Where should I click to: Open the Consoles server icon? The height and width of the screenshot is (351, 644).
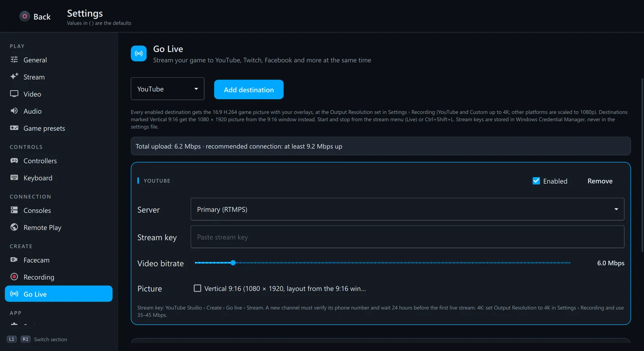[14, 210]
